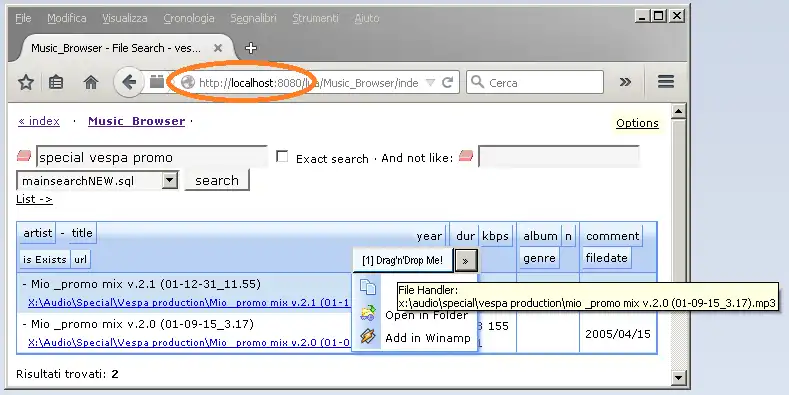Choose Add in Winamp

(x=428, y=338)
